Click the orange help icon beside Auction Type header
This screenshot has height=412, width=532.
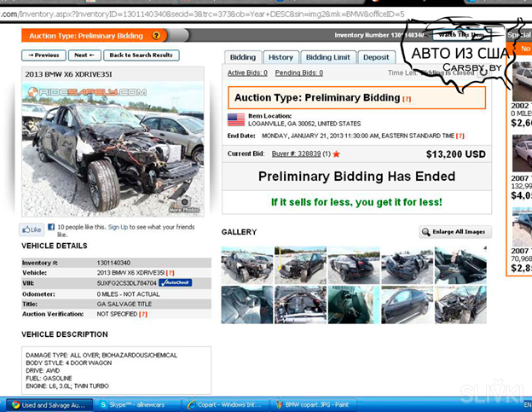point(158,35)
